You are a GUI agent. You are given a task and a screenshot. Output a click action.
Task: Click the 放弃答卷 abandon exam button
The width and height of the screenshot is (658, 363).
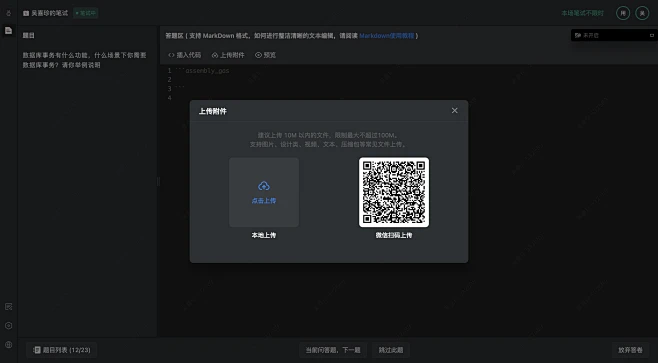pos(630,350)
